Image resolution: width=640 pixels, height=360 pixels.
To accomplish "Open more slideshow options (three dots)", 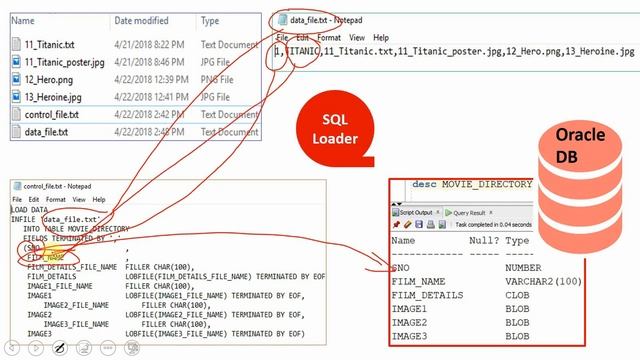I will pos(108,348).
